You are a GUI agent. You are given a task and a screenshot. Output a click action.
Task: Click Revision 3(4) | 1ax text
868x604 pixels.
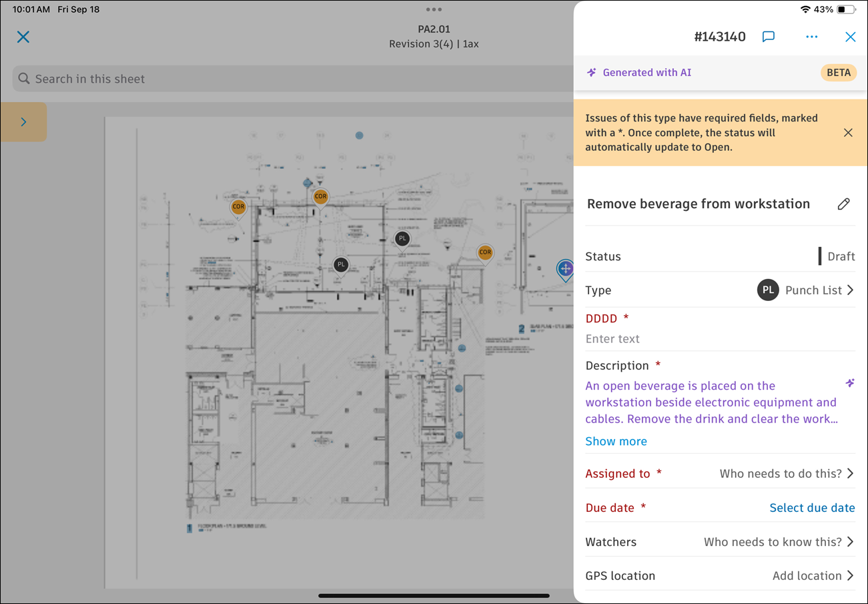[x=434, y=44]
